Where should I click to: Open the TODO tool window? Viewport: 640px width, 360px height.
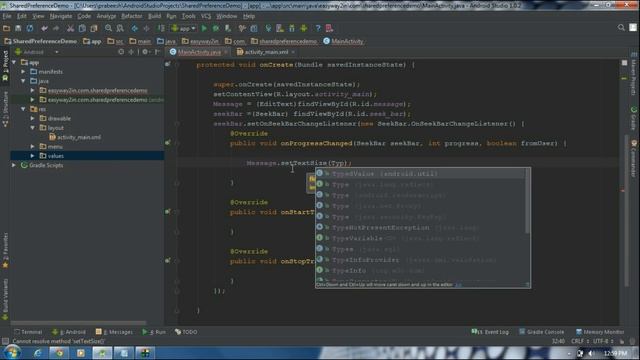click(x=186, y=332)
